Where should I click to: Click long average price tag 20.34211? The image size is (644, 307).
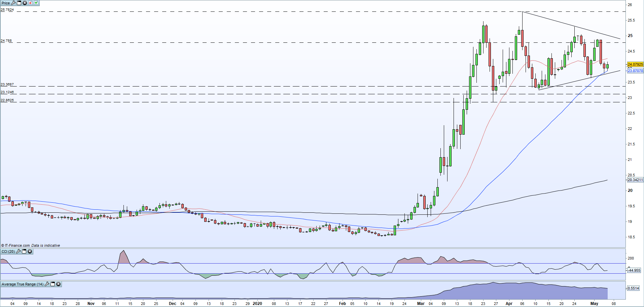point(635,180)
